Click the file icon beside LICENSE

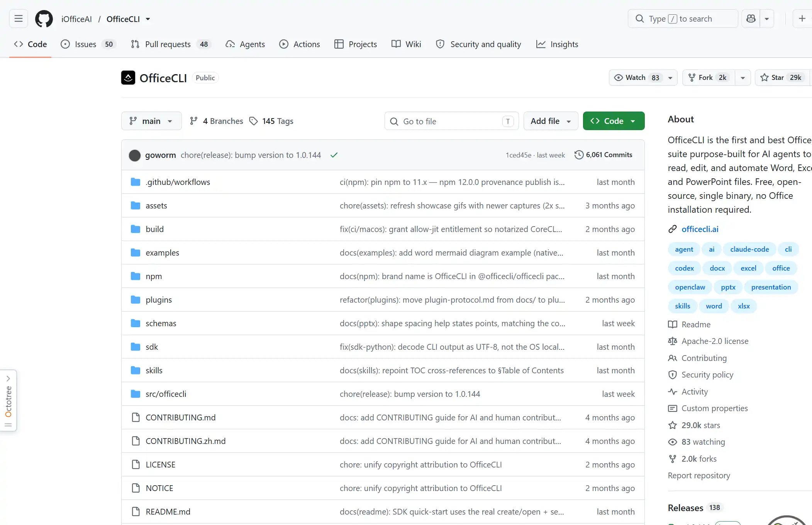coord(136,464)
